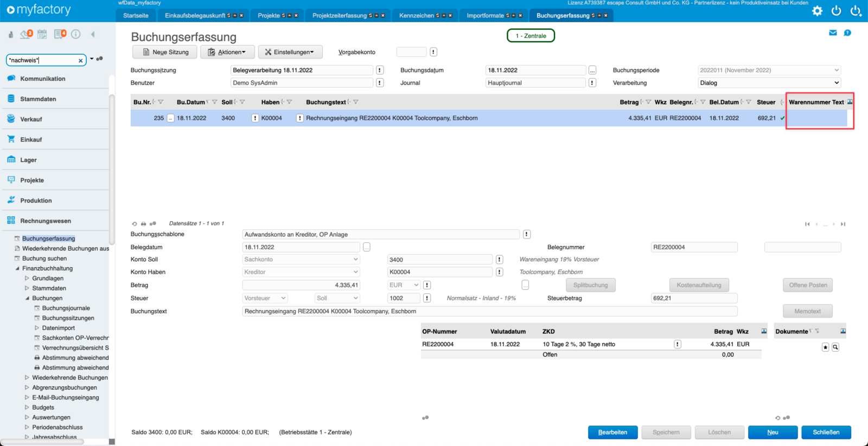
Task: Open the settings gear in the header
Action: pyautogui.click(x=817, y=11)
